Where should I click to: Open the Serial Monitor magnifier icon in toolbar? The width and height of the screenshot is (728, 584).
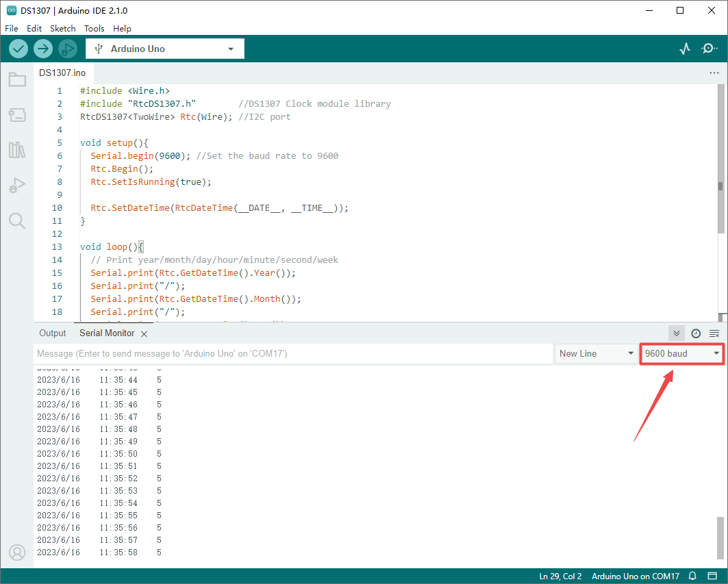coord(709,49)
